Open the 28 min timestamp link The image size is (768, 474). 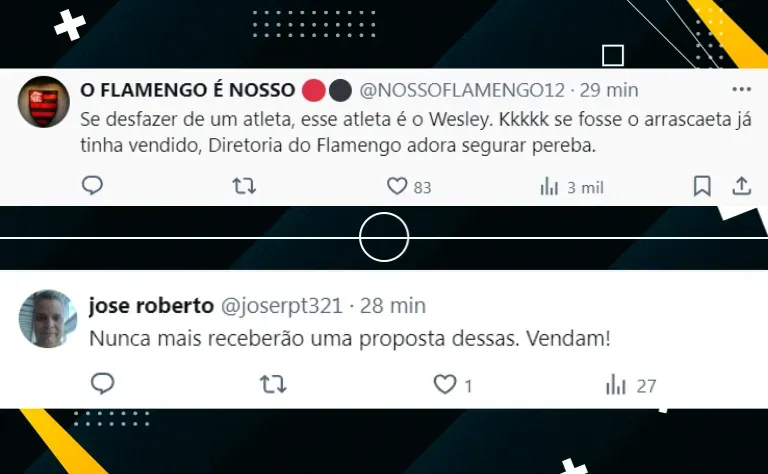(x=393, y=306)
